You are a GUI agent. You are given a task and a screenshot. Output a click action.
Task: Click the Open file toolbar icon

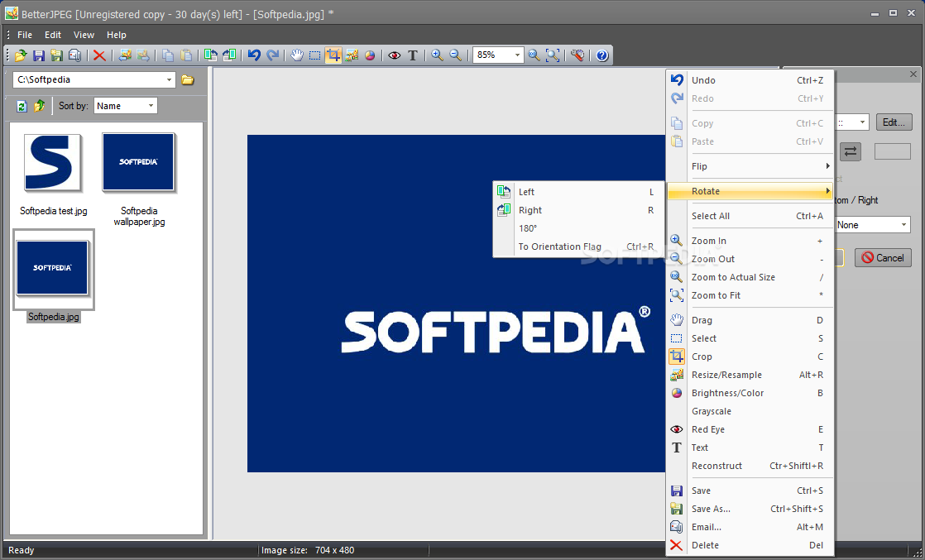click(x=21, y=55)
